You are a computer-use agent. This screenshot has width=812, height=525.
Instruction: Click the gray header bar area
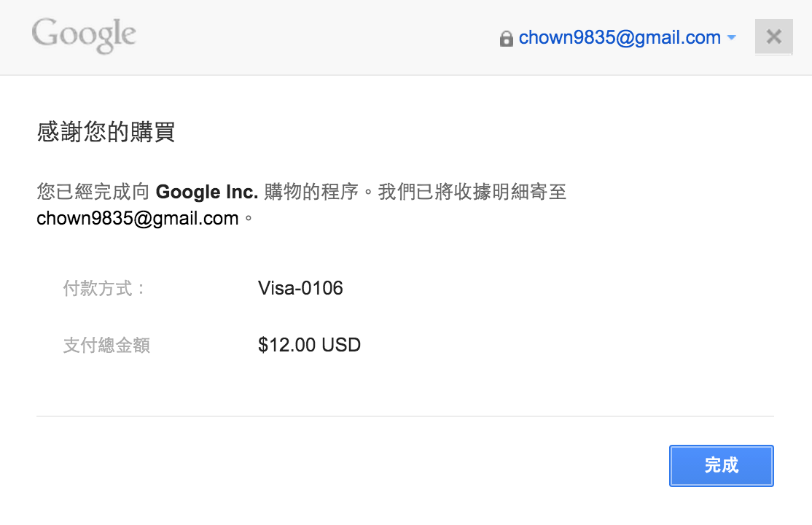(x=311, y=37)
